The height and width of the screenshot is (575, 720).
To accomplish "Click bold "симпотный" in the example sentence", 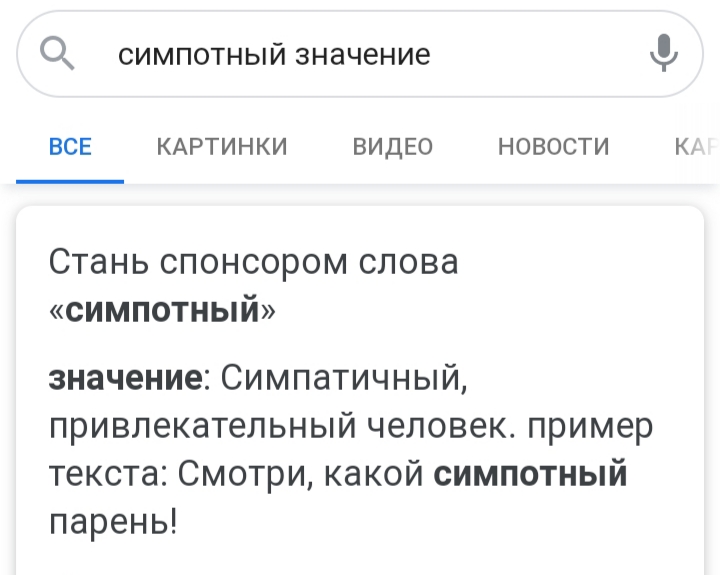I will [x=530, y=472].
